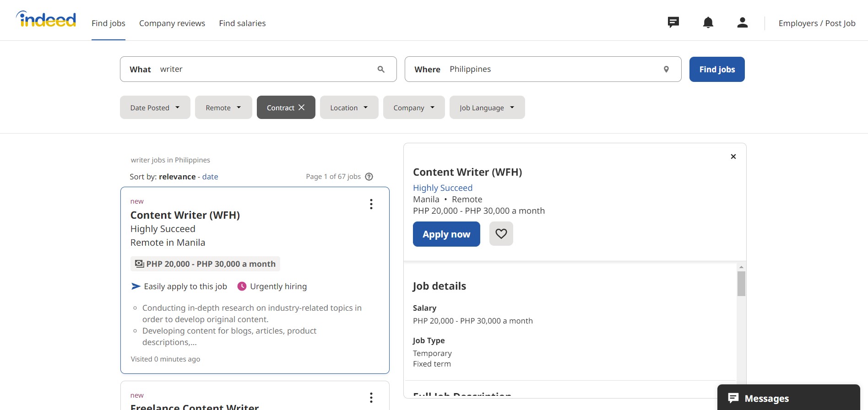Open Find salaries page
868x410 pixels.
click(242, 23)
